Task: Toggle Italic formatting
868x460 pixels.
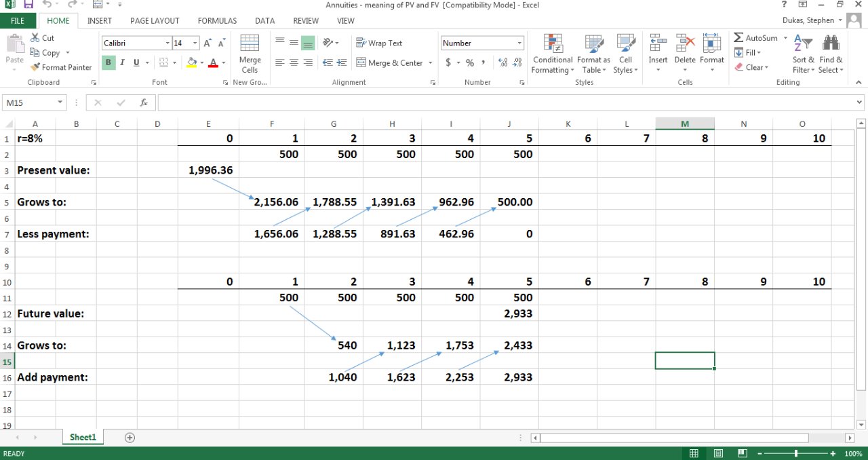Action: [x=123, y=62]
